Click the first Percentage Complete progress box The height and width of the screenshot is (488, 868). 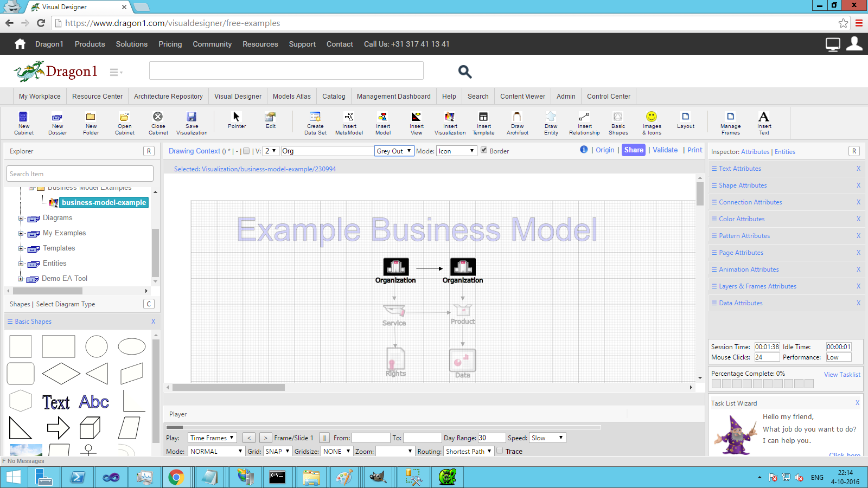click(716, 383)
